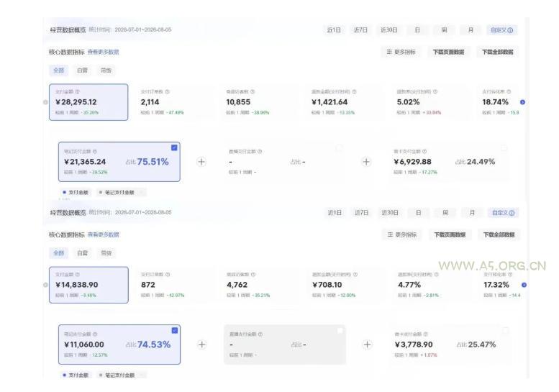The image size is (559, 392).
Task: Open help icon on the ¥1,421.64 refund card
Action: tap(354, 91)
